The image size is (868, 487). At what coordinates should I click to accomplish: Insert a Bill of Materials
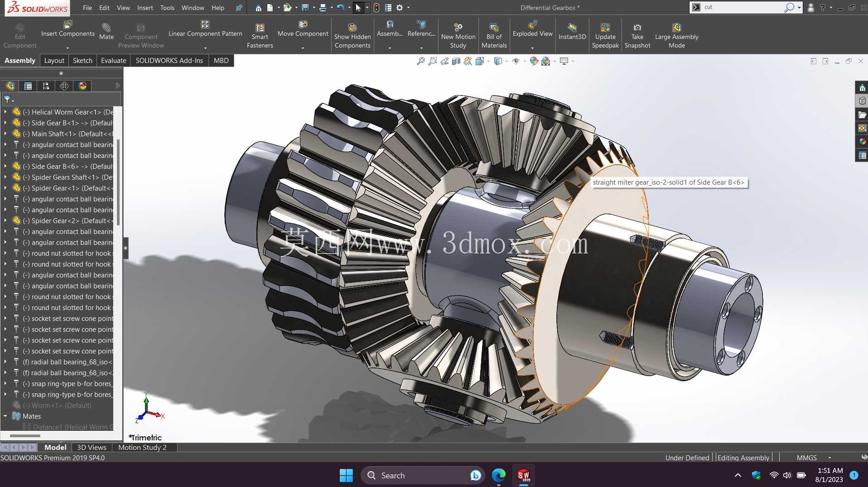494,36
